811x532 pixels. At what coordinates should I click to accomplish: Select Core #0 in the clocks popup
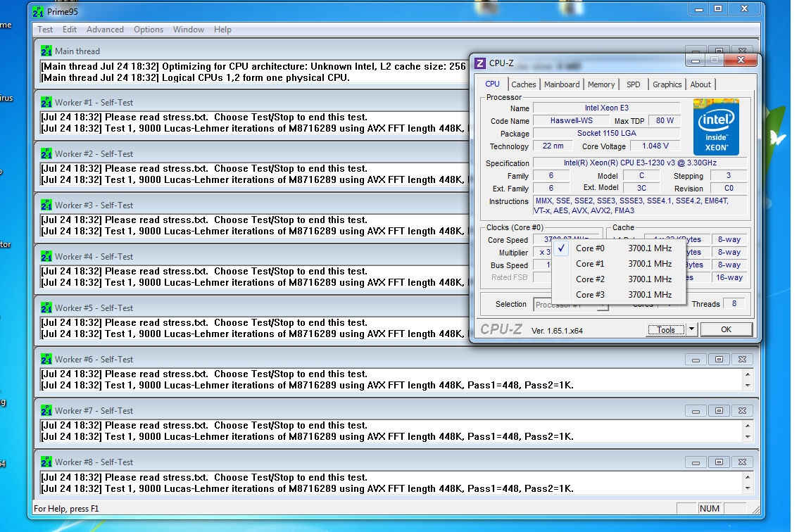click(x=619, y=248)
